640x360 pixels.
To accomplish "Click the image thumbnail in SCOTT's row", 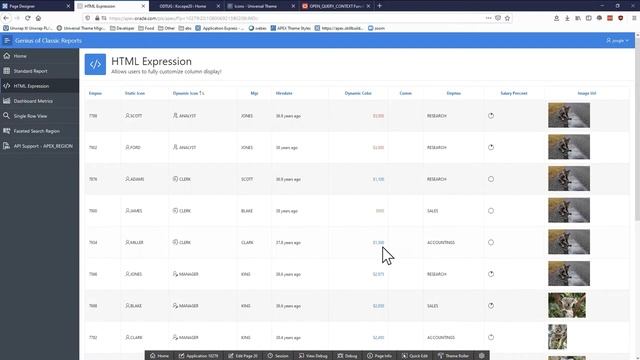I will coord(569,115).
